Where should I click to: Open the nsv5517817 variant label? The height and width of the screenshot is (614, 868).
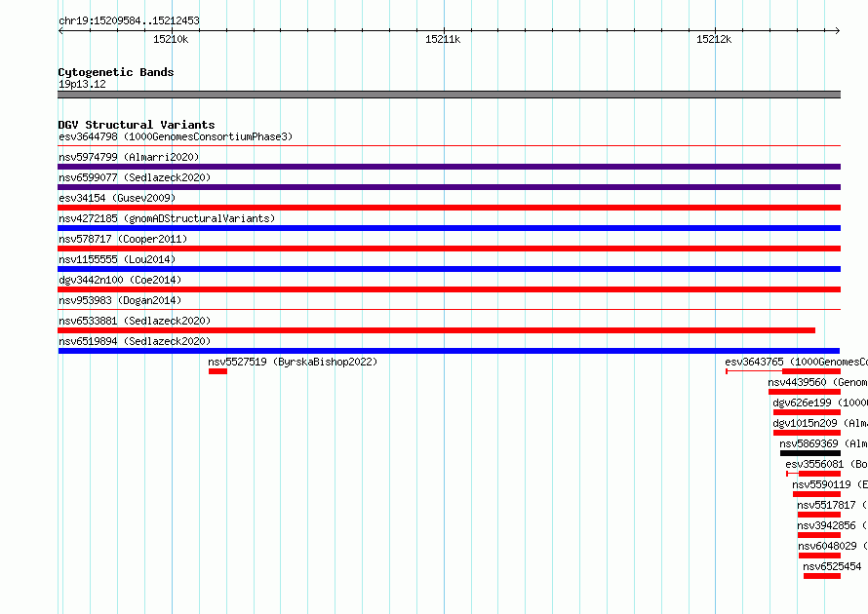click(832, 505)
